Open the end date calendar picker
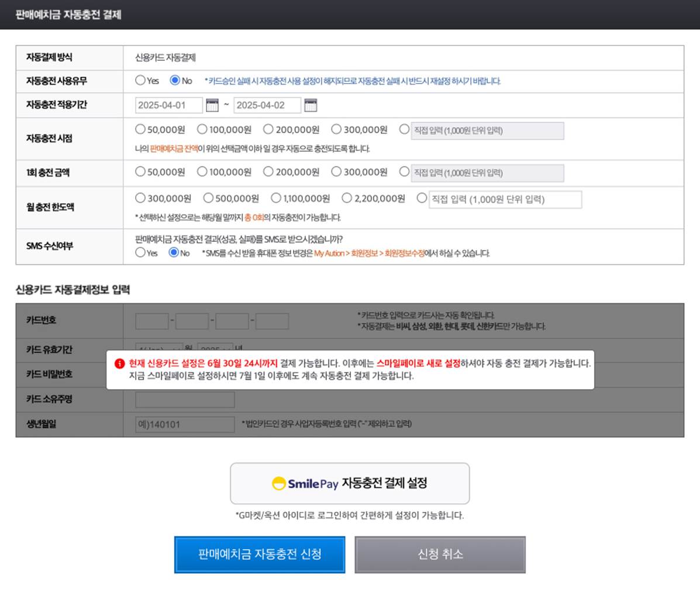 tap(312, 105)
